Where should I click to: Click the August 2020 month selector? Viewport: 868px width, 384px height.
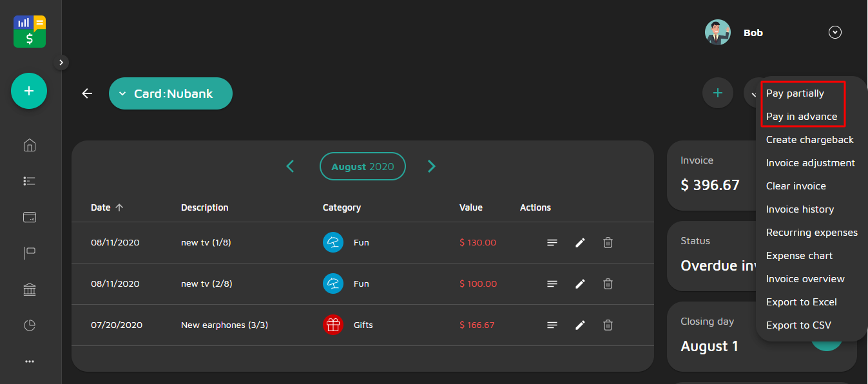pyautogui.click(x=362, y=166)
